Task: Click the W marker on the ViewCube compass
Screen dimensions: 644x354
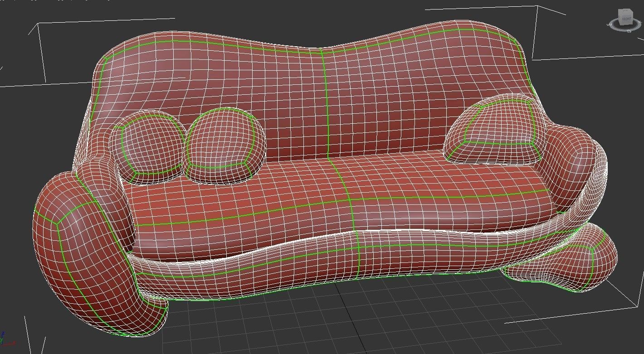Action: pos(609,24)
